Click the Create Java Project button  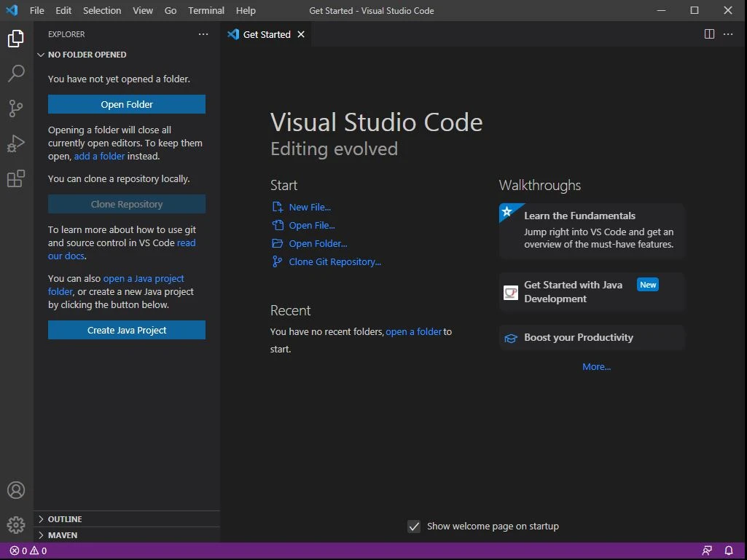127,330
